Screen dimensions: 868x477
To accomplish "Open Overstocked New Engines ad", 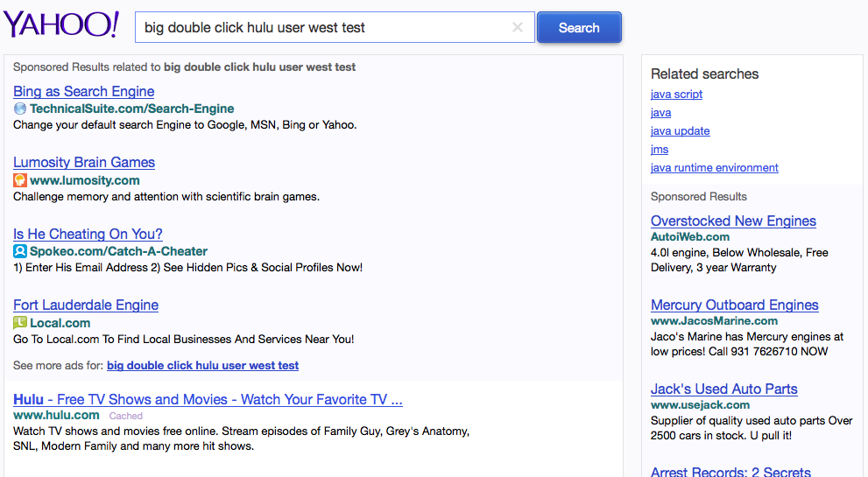I will [733, 221].
